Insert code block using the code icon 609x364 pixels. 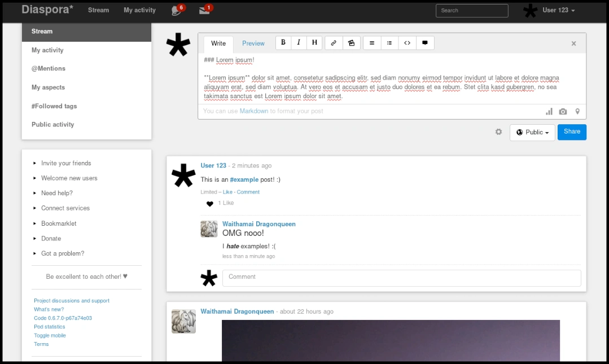coord(407,43)
